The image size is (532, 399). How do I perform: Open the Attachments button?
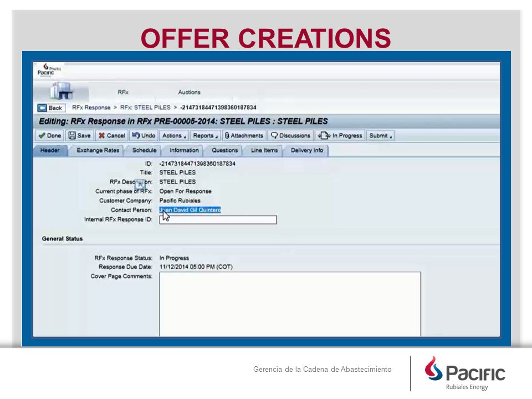click(x=244, y=135)
